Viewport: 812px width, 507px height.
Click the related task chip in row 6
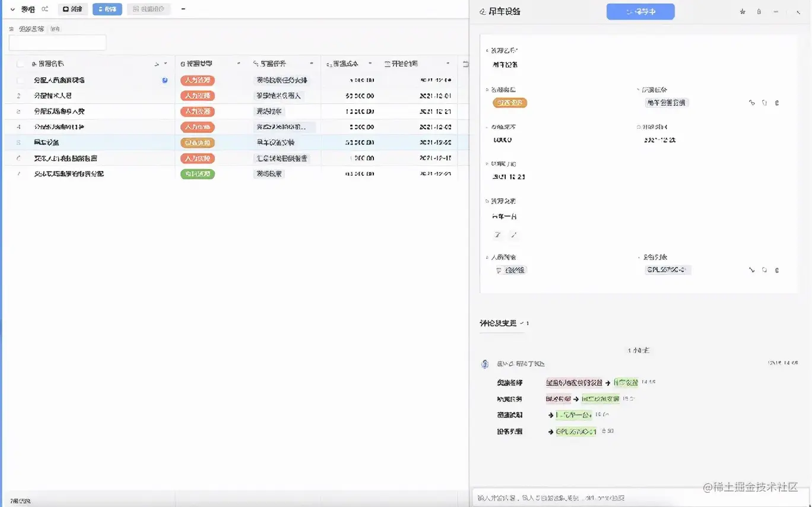pos(282,159)
